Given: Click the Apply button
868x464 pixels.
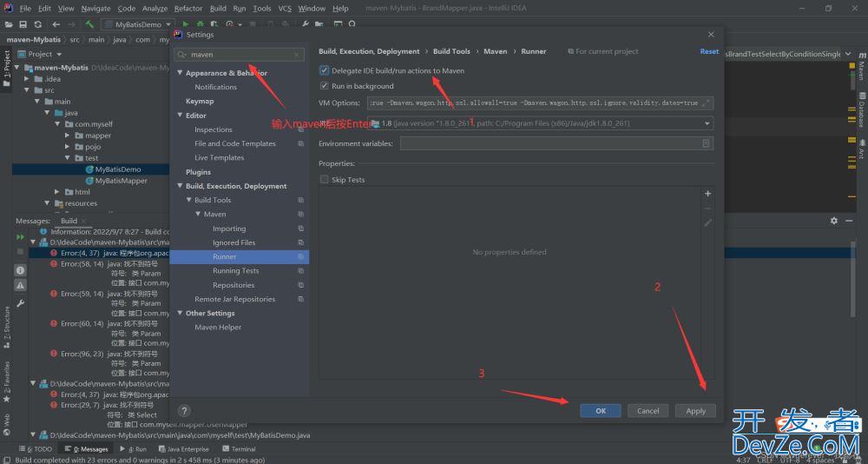Looking at the screenshot, I should pos(695,411).
